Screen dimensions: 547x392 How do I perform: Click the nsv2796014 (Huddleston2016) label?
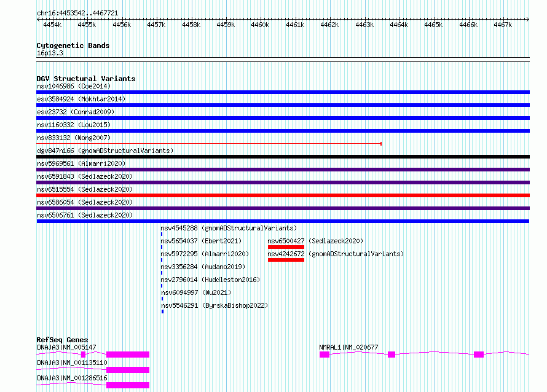210,280
